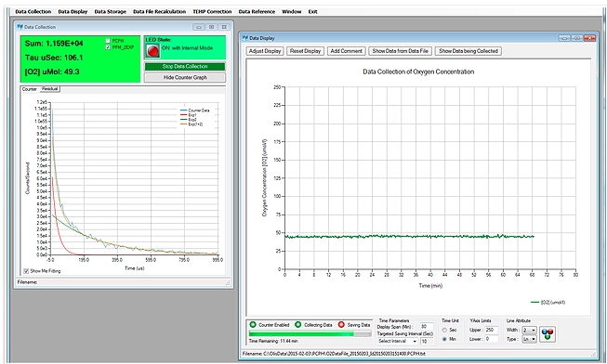
Task: Click the green Collecting Data indicator
Action: [298, 325]
